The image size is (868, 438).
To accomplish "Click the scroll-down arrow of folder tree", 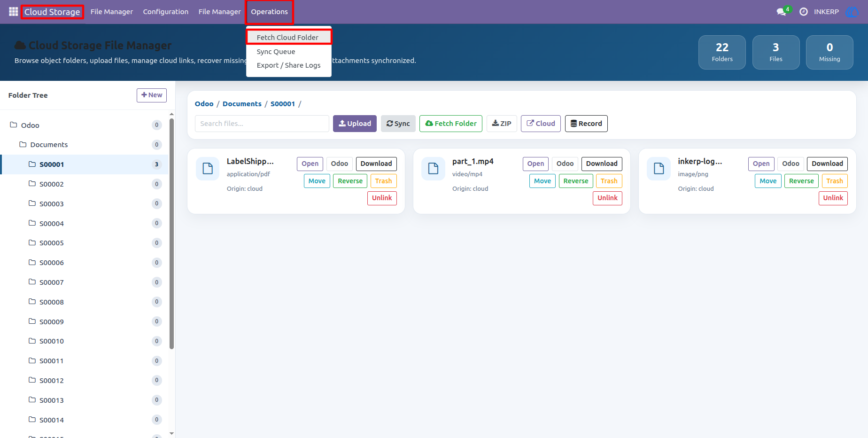I will (171, 433).
